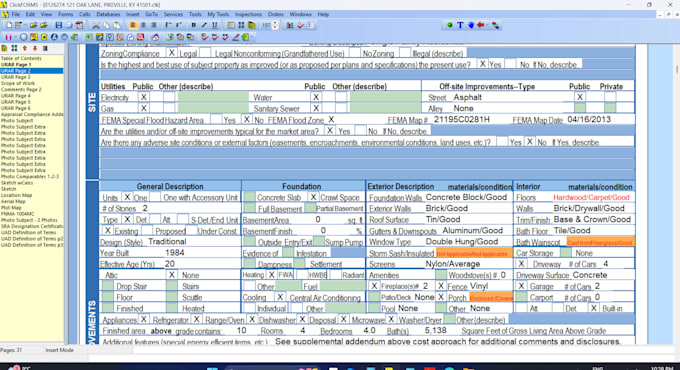Toggle Electricity Public checkbox
The image size is (680, 370).
144,97
